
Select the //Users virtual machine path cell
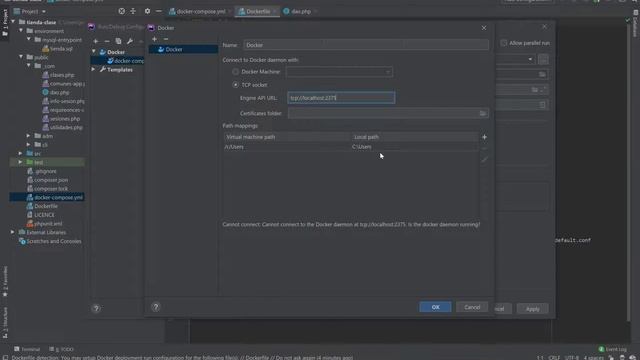[287, 147]
